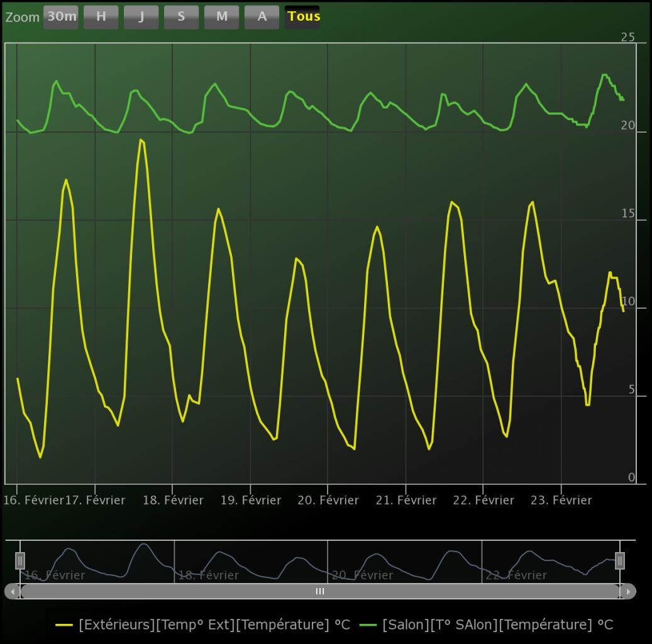
Task: Select the Tous zoom range button
Action: [x=302, y=16]
